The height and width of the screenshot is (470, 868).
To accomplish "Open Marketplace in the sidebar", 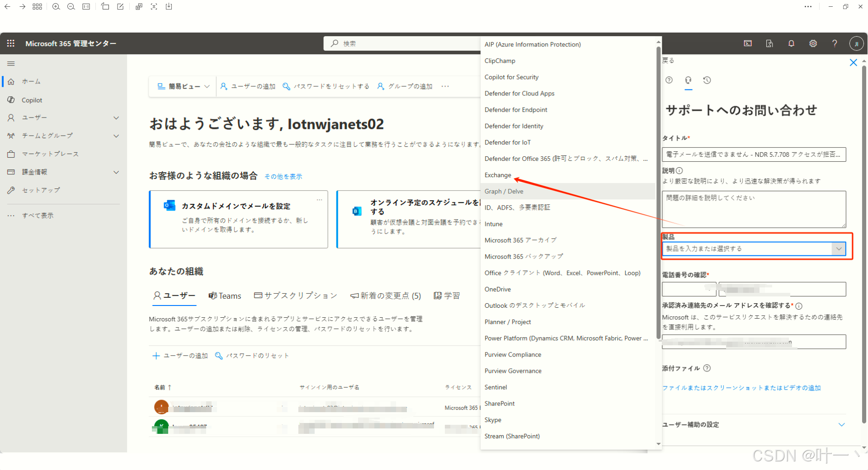I will [43, 154].
